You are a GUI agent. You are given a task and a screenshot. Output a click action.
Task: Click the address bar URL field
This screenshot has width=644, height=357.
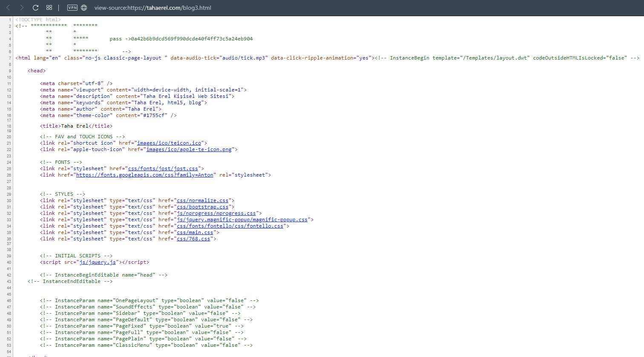(x=152, y=8)
